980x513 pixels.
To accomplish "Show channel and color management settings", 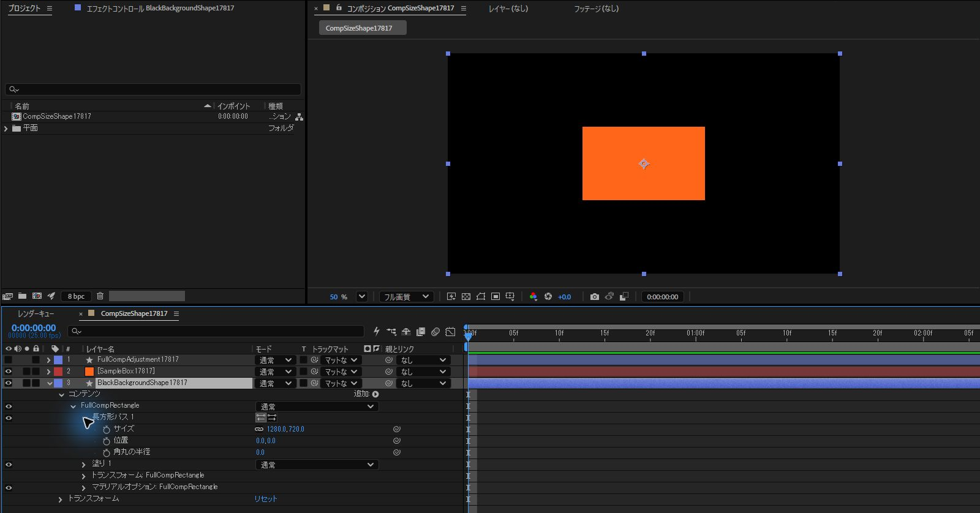I will [x=533, y=297].
